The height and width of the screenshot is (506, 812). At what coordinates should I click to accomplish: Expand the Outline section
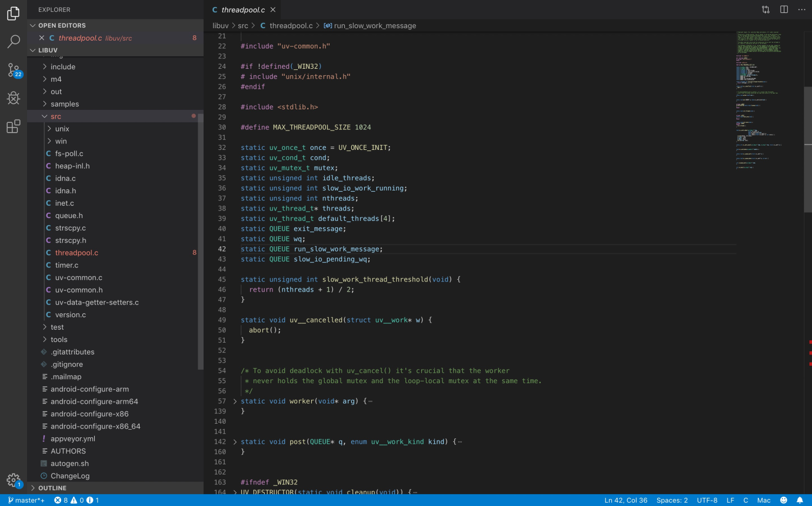[x=115, y=488]
